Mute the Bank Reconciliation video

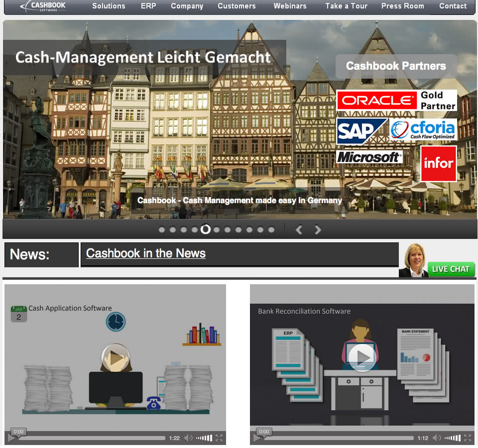point(437,438)
